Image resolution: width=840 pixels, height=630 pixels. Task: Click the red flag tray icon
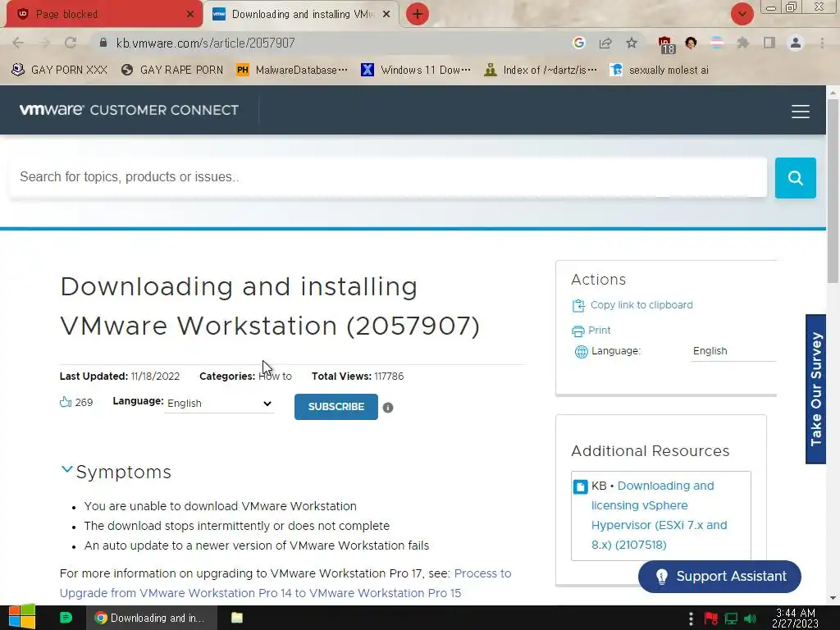711,619
